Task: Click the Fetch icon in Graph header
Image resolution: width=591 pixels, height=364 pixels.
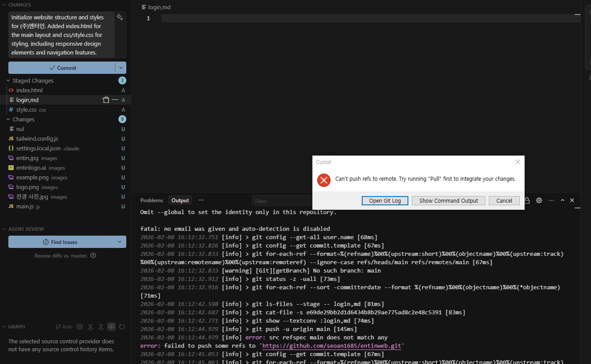Action: [90, 327]
